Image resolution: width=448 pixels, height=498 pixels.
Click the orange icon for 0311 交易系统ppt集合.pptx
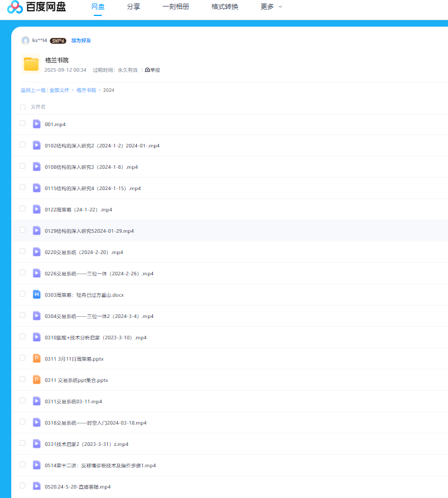(37, 380)
